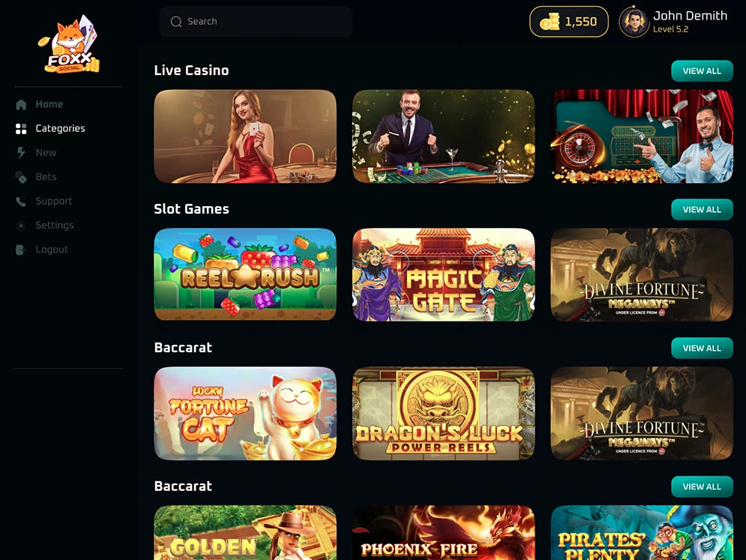Screen dimensions: 746x560
Task: Select the New lightning bolt icon
Action: point(21,153)
